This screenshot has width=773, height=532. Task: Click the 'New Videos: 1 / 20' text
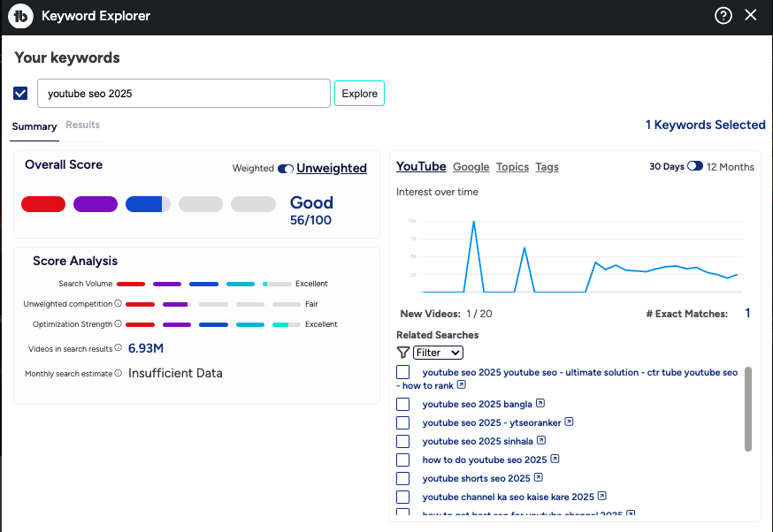click(446, 314)
